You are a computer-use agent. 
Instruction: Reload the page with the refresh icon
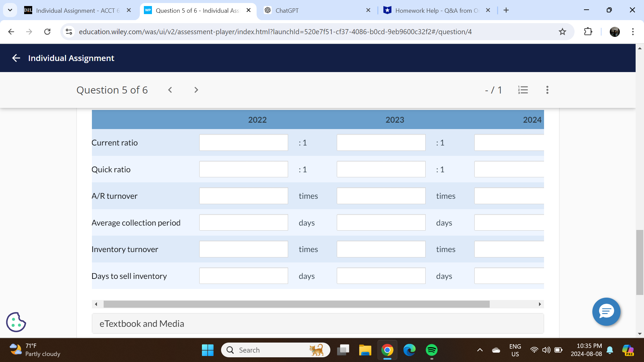[47, 32]
